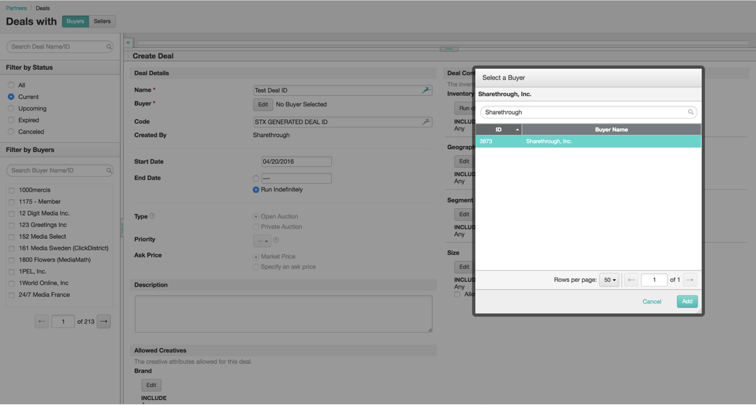Click Edit button under Brand
The width and height of the screenshot is (756, 405).
coord(151,385)
